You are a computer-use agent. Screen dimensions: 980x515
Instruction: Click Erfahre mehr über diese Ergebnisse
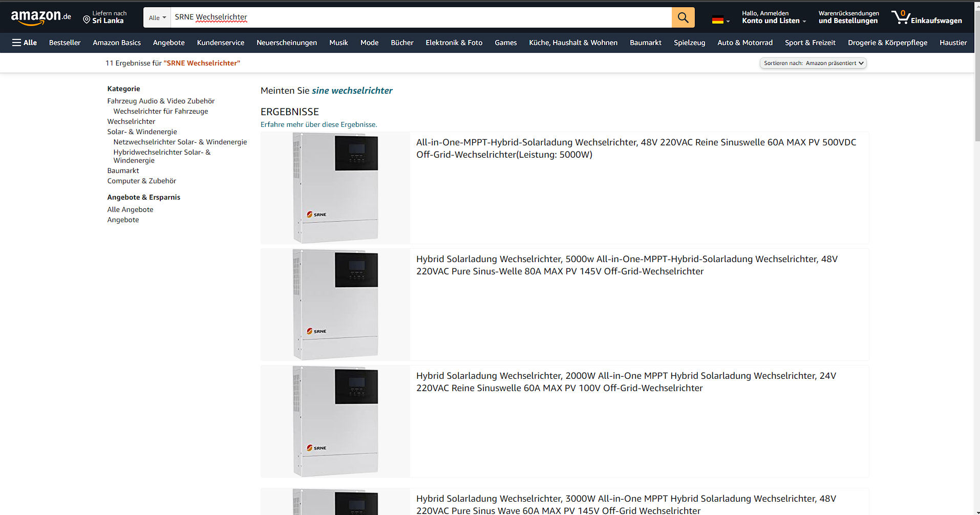(319, 124)
